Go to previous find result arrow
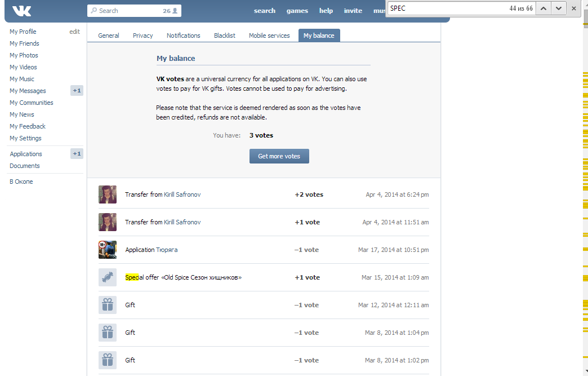Screen dimensions: 588x376 tap(544, 8)
